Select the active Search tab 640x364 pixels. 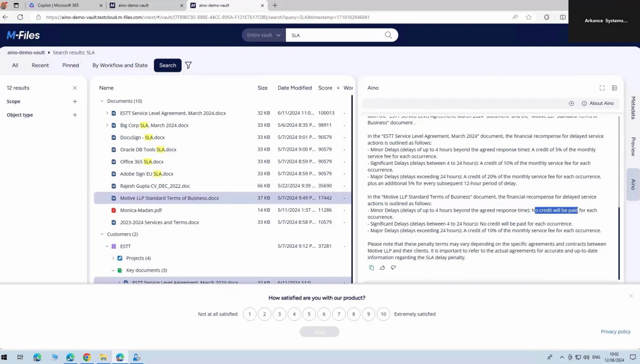(167, 65)
